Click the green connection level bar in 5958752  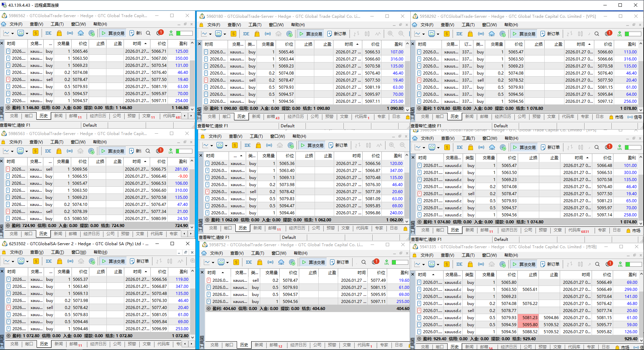pyautogui.click(x=400, y=262)
